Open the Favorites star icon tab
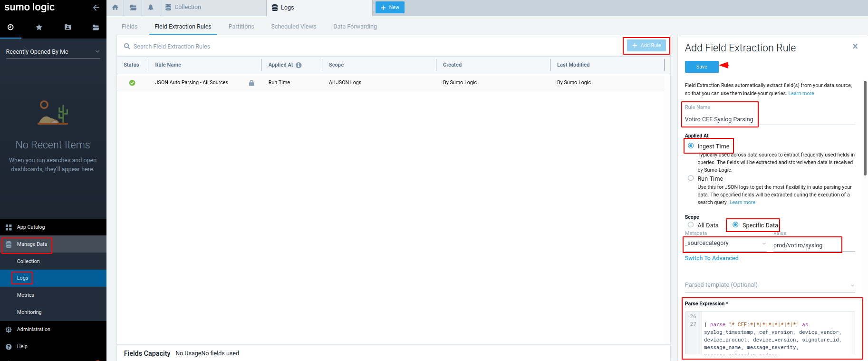The height and width of the screenshot is (361, 868). [39, 28]
